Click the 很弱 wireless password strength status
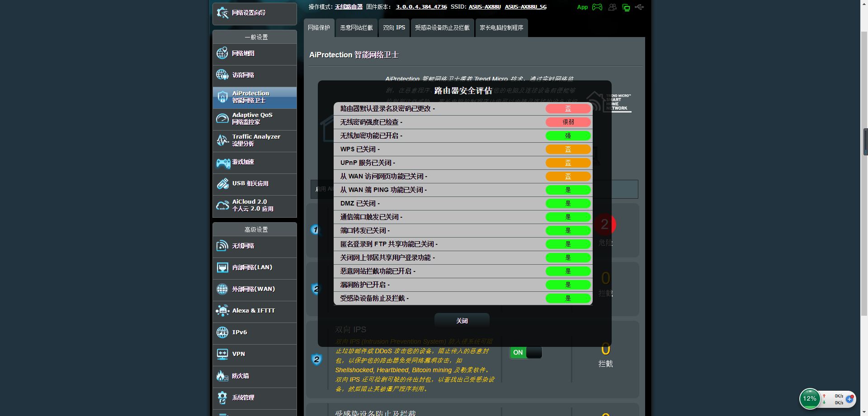This screenshot has height=416, width=868. [568, 122]
